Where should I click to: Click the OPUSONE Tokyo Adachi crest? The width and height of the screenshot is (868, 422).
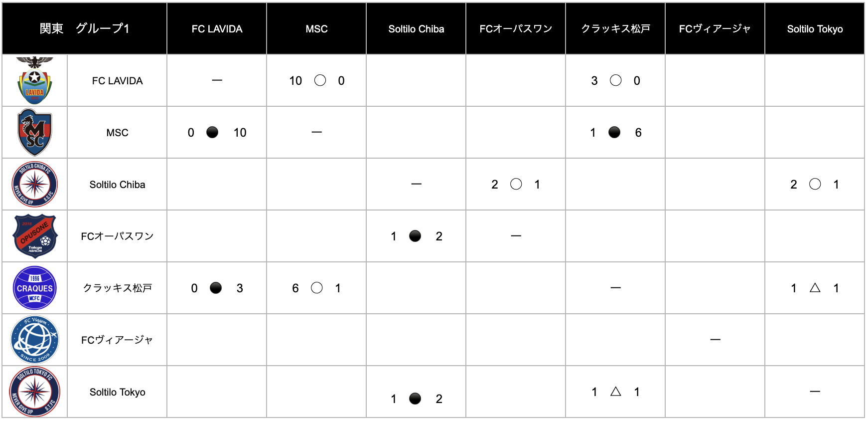(34, 236)
